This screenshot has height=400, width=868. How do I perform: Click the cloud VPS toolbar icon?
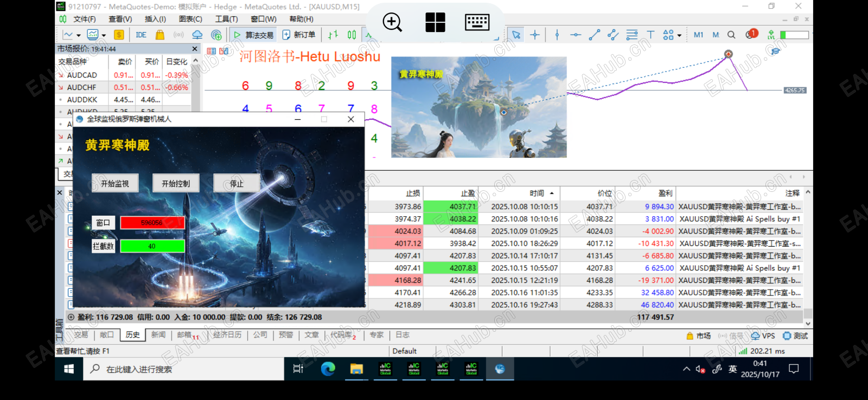[x=197, y=35]
